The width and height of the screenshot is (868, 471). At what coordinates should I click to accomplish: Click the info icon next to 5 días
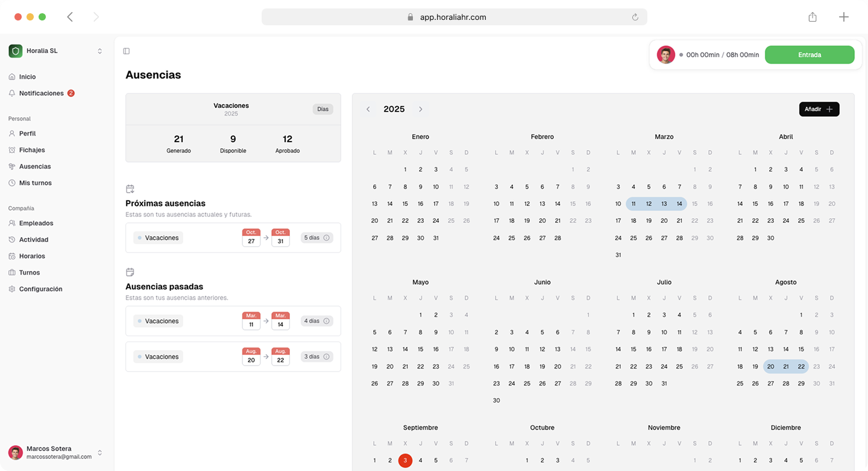tap(327, 238)
